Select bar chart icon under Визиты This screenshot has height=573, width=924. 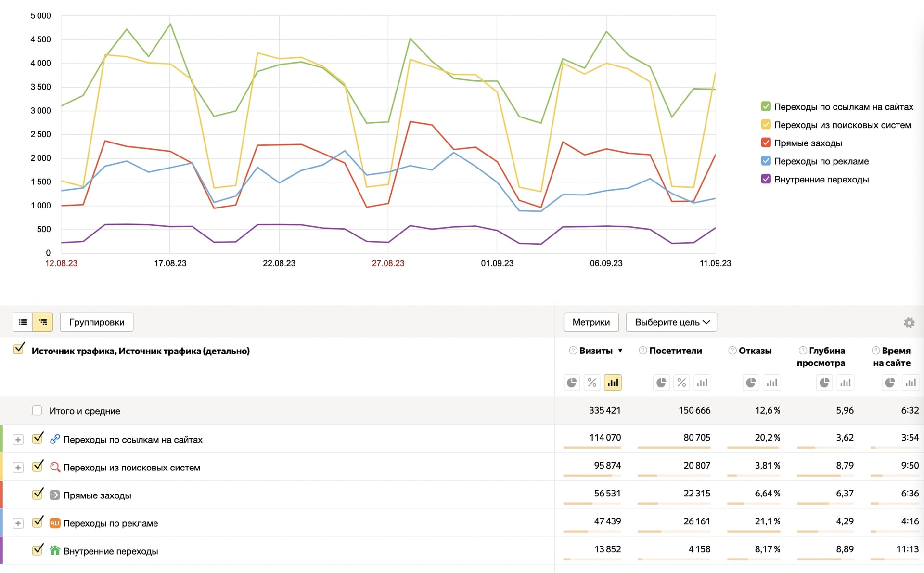coord(613,383)
